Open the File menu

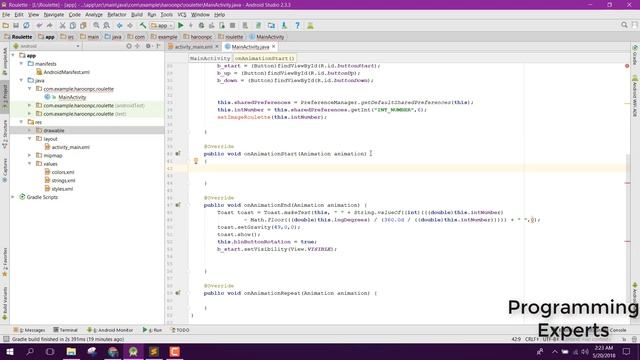point(6,15)
